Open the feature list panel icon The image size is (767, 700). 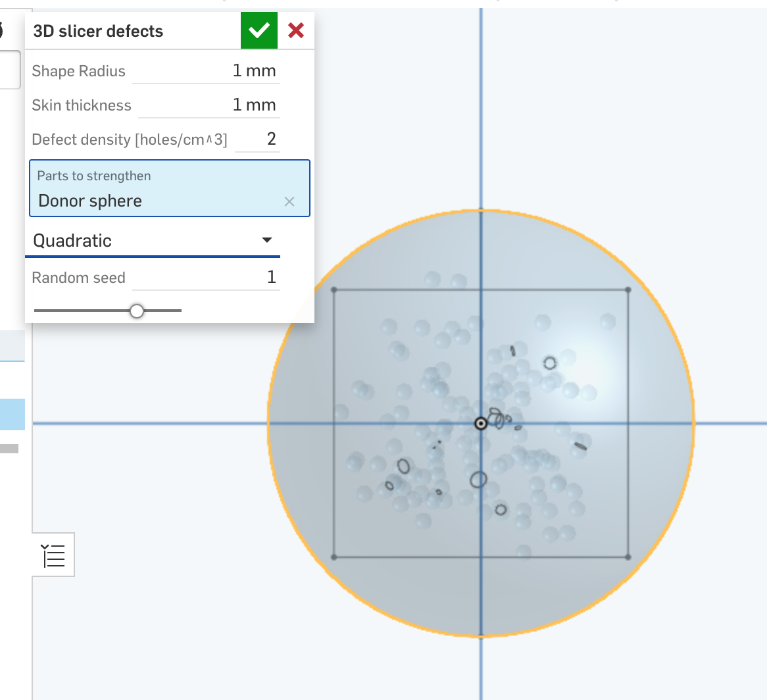click(53, 555)
